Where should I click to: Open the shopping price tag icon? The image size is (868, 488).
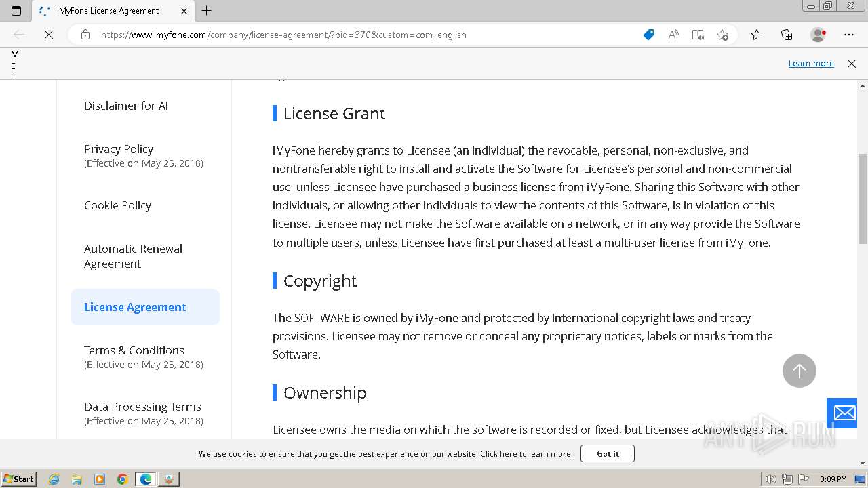coord(649,35)
